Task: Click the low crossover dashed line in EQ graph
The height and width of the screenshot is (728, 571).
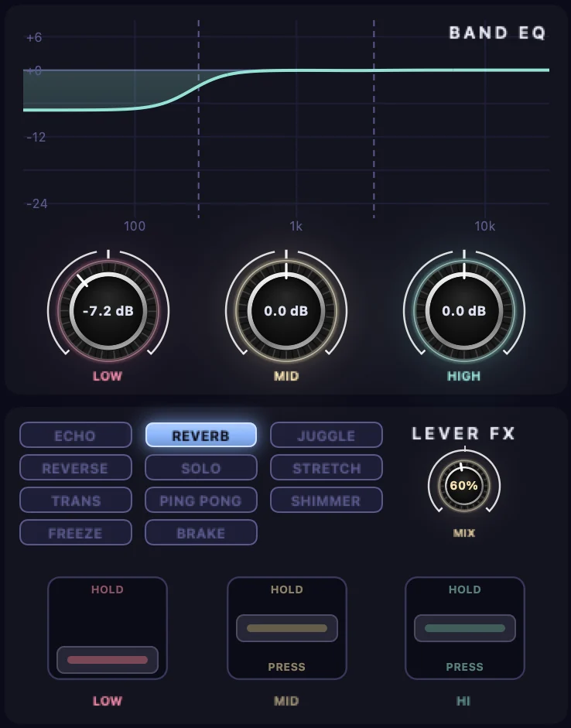Action: click(199, 119)
